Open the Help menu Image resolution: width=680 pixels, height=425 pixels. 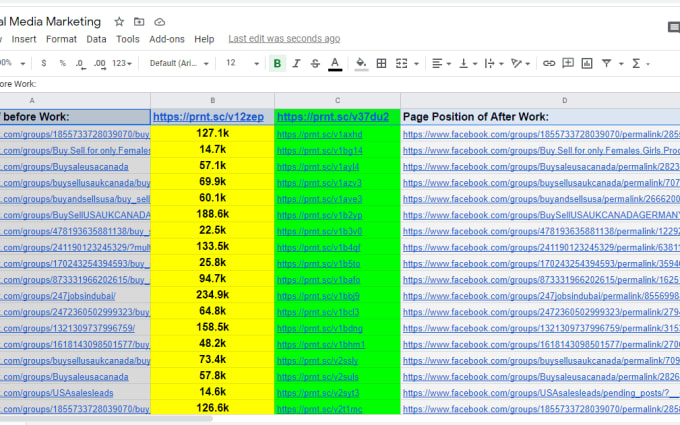[204, 39]
